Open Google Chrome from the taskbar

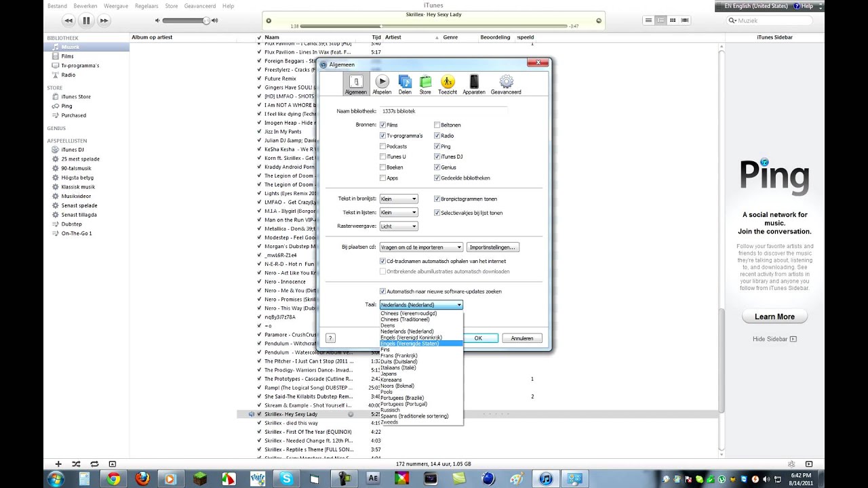(113, 479)
